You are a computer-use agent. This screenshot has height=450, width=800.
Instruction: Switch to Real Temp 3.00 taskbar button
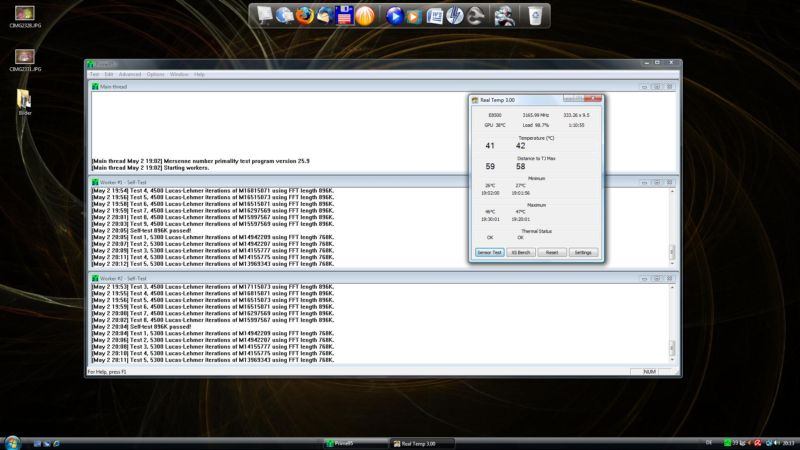pyautogui.click(x=421, y=443)
